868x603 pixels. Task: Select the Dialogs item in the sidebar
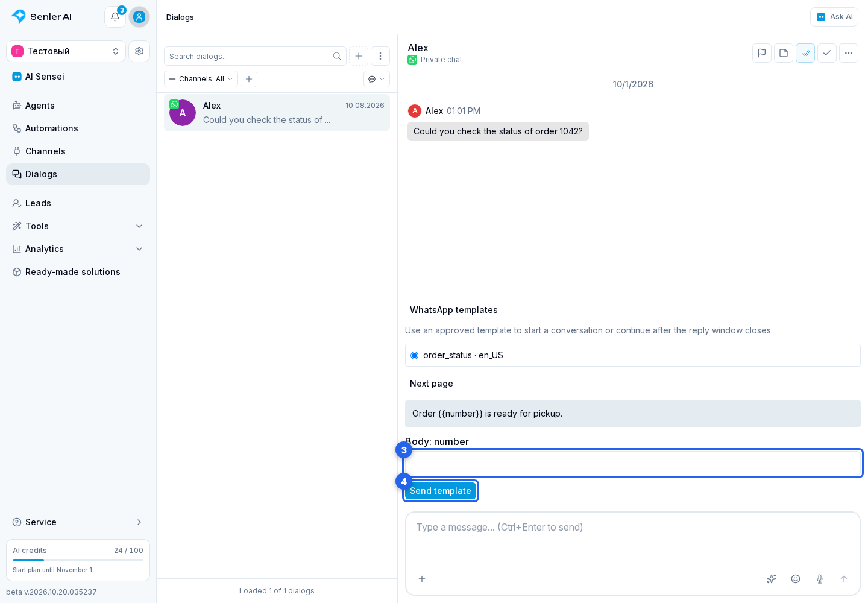click(78, 174)
